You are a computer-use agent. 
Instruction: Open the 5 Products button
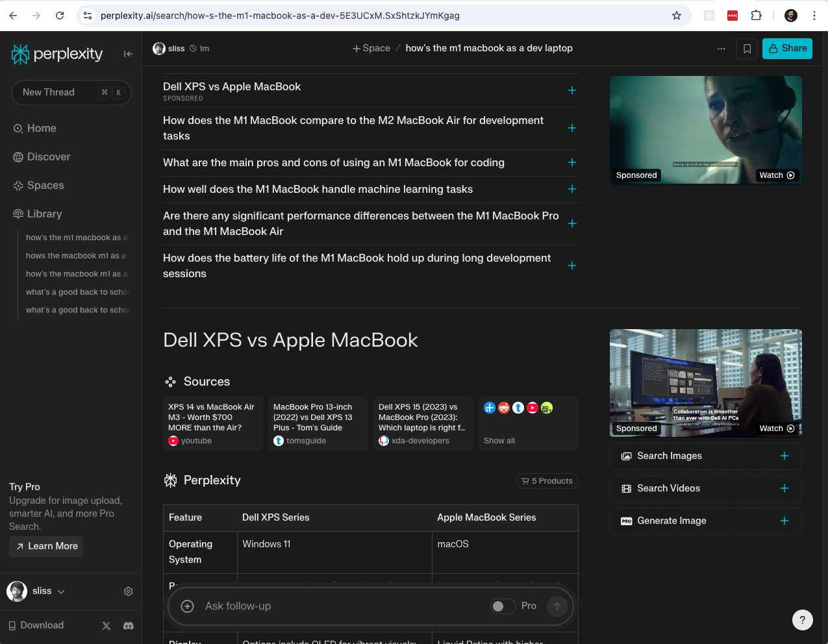click(x=547, y=481)
